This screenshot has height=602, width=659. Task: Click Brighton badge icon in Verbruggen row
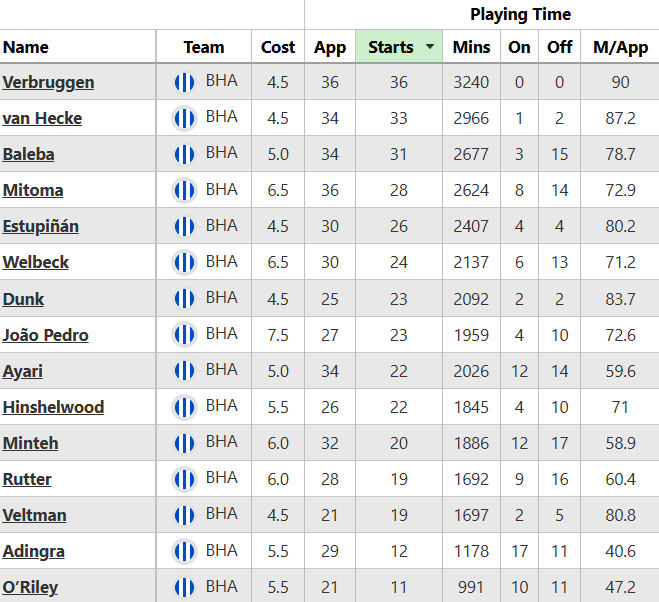pyautogui.click(x=184, y=82)
